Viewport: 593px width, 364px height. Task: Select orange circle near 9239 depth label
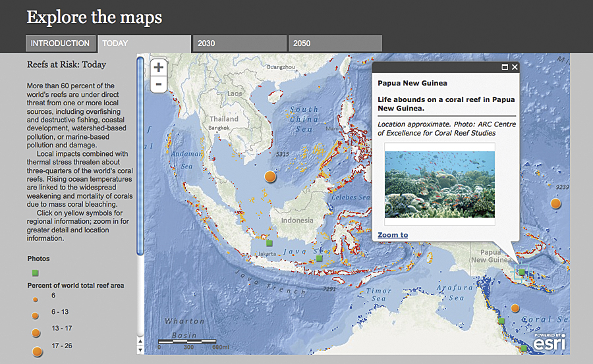coord(555,203)
